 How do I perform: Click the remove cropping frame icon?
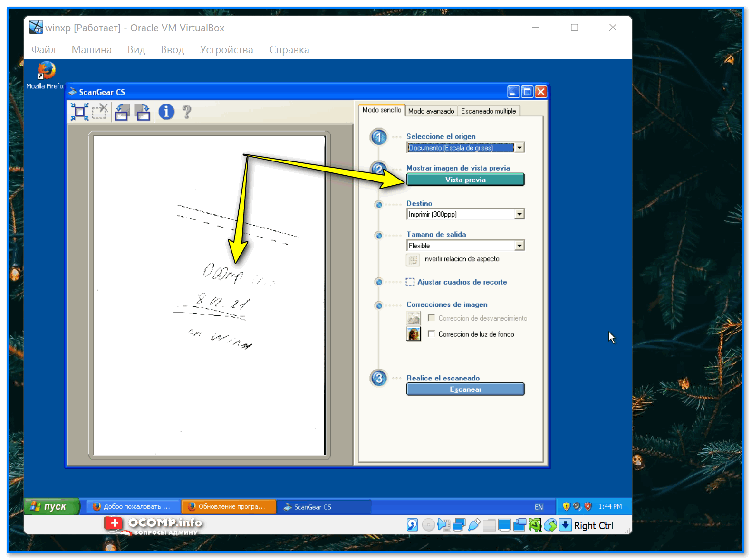tap(100, 112)
